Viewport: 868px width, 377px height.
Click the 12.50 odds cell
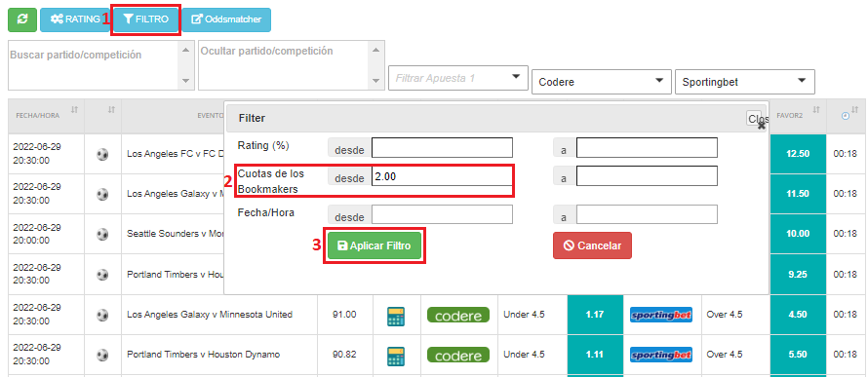[x=798, y=154]
